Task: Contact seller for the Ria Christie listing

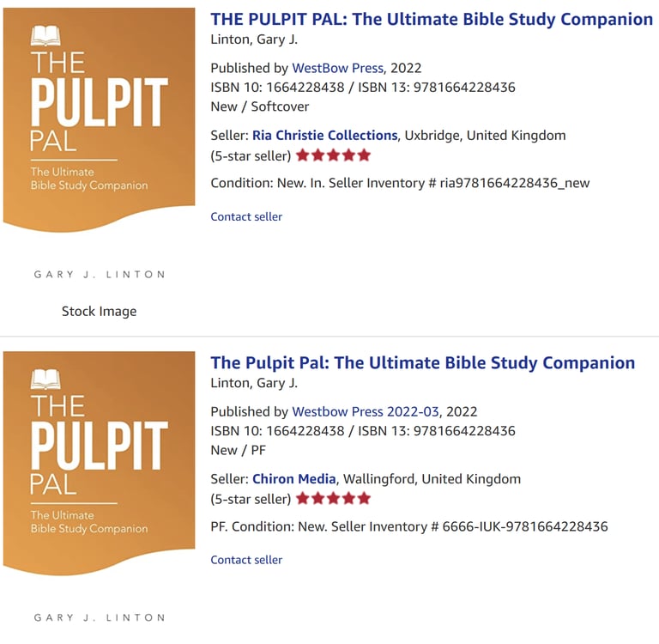Action: point(246,216)
